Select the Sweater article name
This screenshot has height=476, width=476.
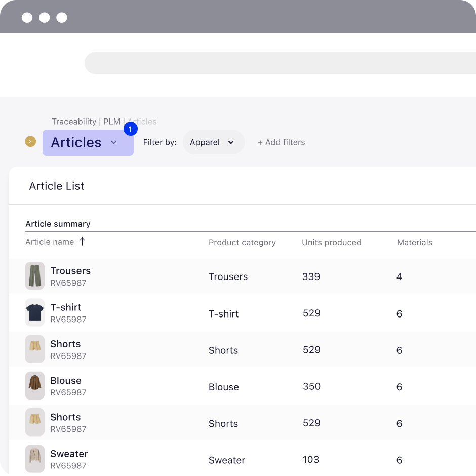[69, 454]
